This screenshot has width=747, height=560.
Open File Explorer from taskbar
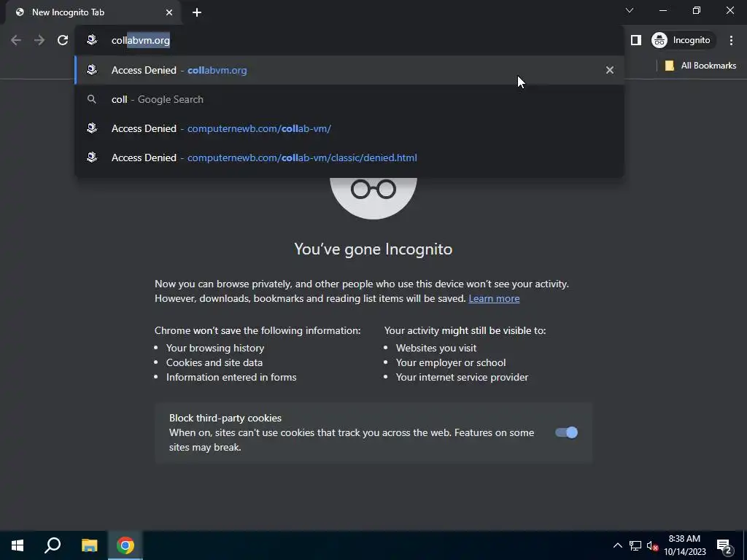pyautogui.click(x=89, y=545)
